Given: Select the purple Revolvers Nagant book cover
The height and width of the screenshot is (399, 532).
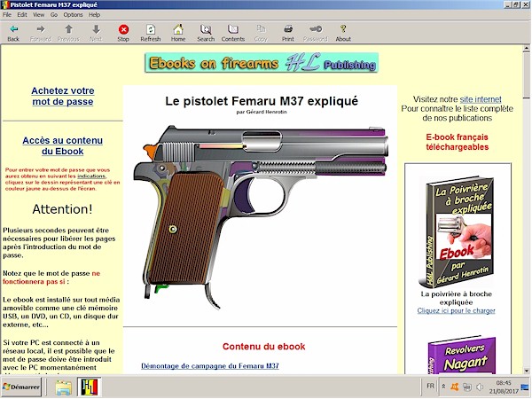Looking at the screenshot, I should click(x=461, y=355).
